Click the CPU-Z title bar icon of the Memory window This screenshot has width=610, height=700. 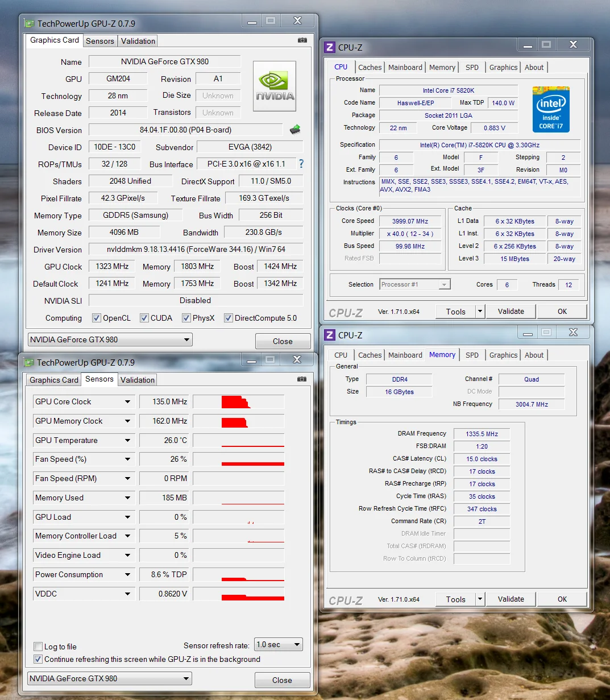(330, 335)
